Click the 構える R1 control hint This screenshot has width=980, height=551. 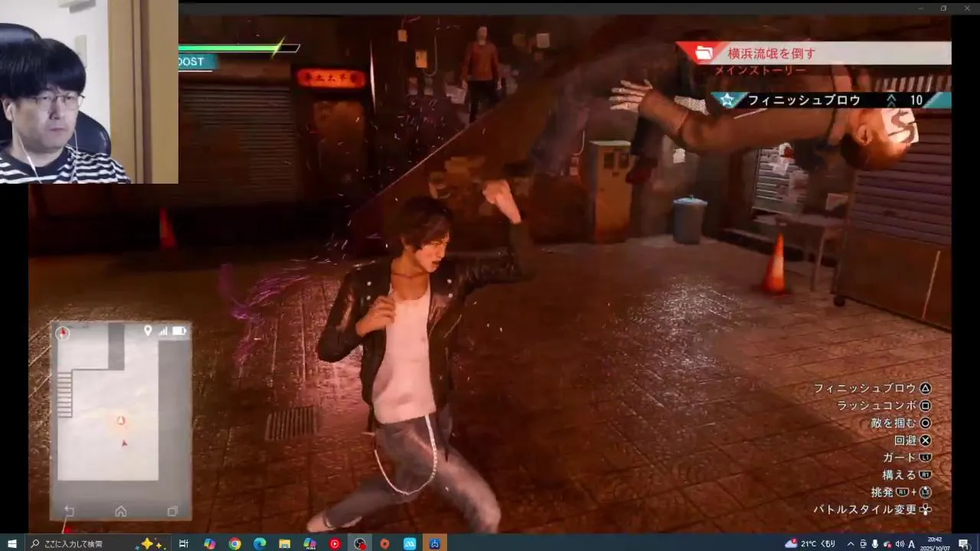coord(907,474)
